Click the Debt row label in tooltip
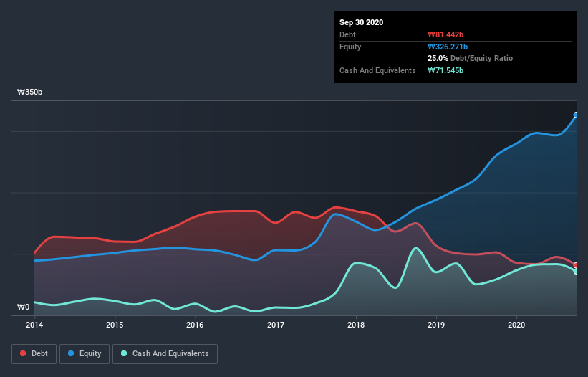 tap(347, 34)
